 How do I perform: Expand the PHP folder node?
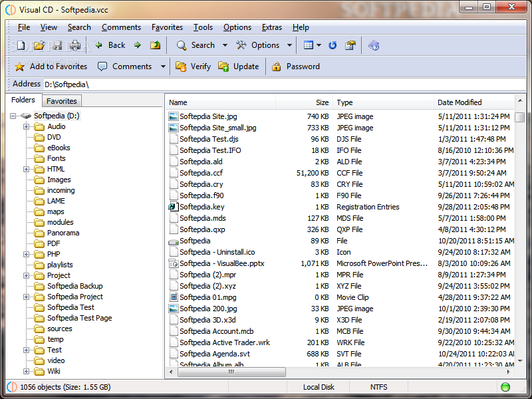pos(26,254)
